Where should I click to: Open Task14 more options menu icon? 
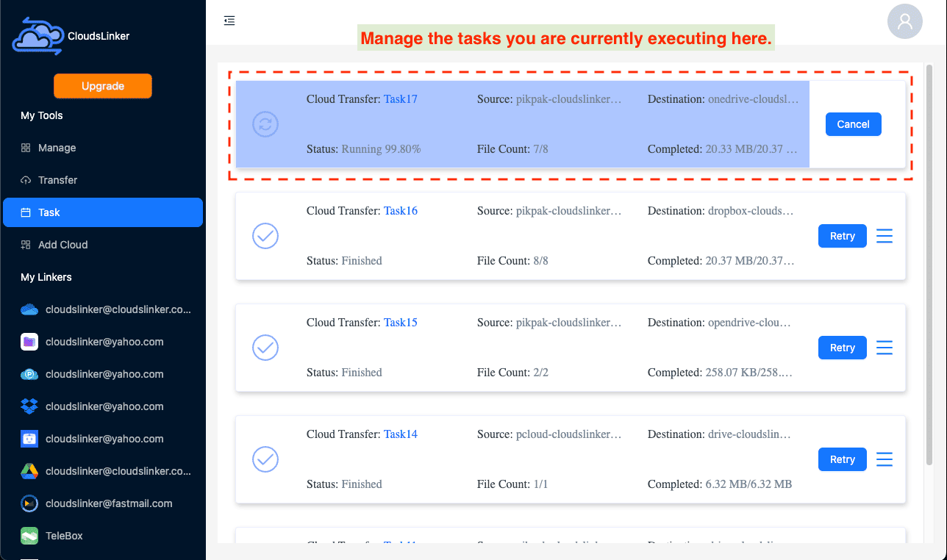(x=885, y=459)
